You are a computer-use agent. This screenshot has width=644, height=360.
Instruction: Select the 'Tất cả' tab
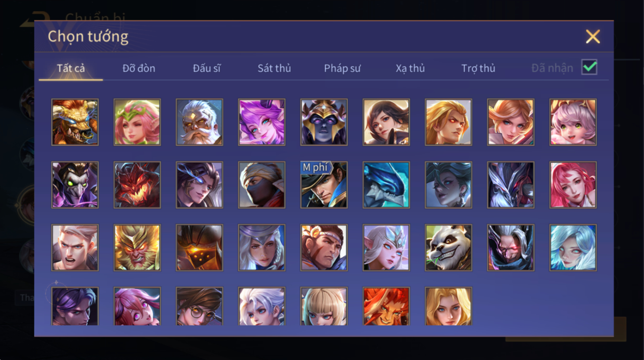(x=71, y=68)
